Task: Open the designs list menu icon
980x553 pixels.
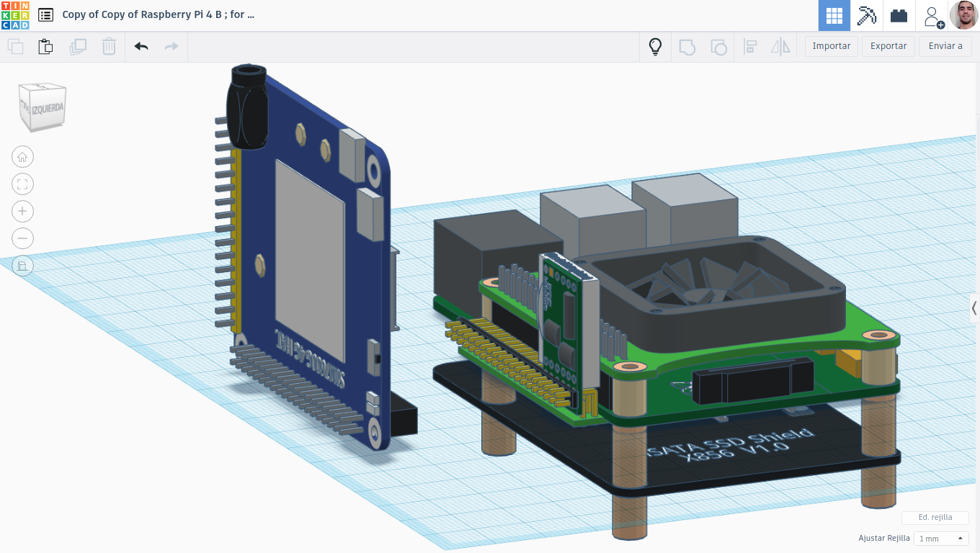Action: click(46, 15)
